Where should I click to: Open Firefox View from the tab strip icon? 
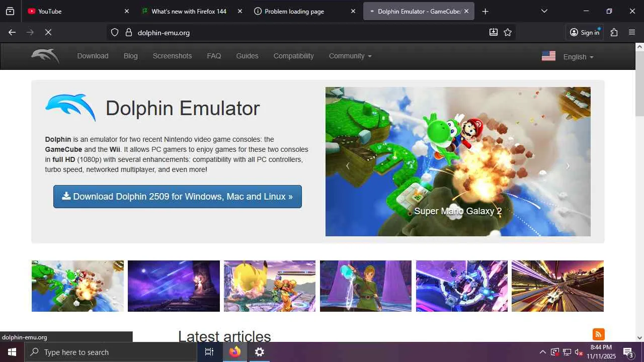[10, 11]
